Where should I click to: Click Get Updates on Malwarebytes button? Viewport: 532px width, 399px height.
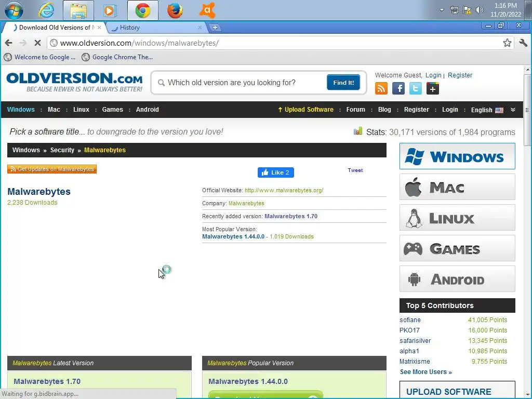pos(52,169)
